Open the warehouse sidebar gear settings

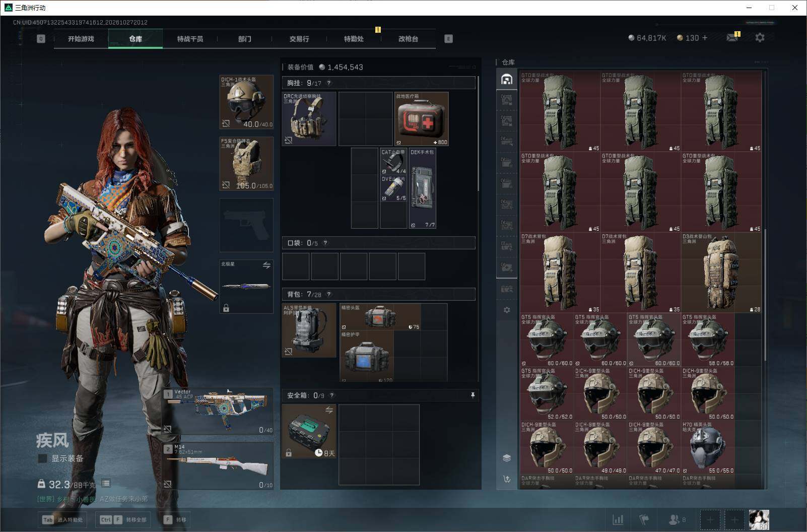[x=507, y=310]
